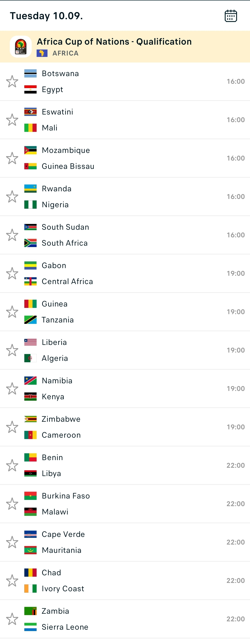This screenshot has height=644, width=250.
Task: Tap the Egypt flag icon
Action: click(30, 90)
